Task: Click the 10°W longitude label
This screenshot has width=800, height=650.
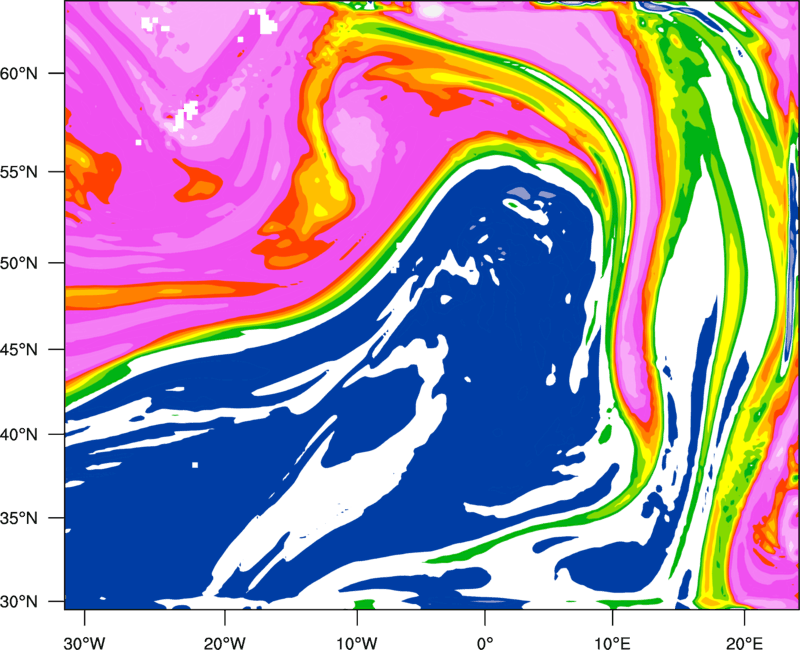Action: pyautogui.click(x=356, y=643)
